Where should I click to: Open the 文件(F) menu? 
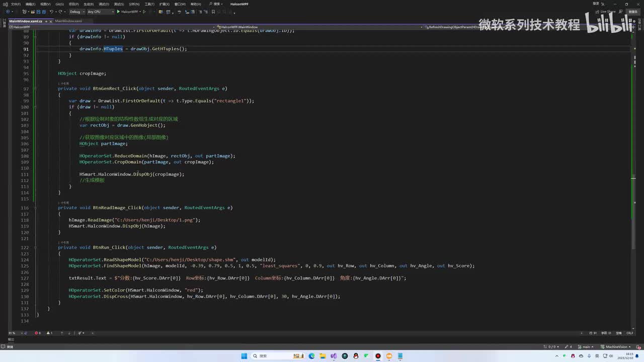[x=16, y=4]
